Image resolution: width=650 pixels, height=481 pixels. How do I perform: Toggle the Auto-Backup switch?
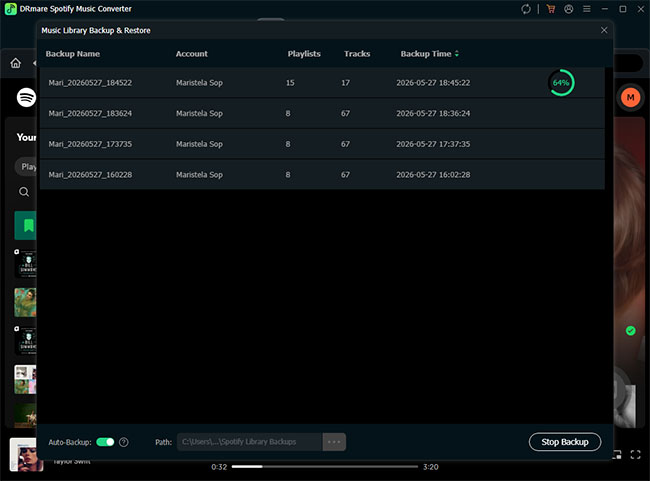(105, 442)
